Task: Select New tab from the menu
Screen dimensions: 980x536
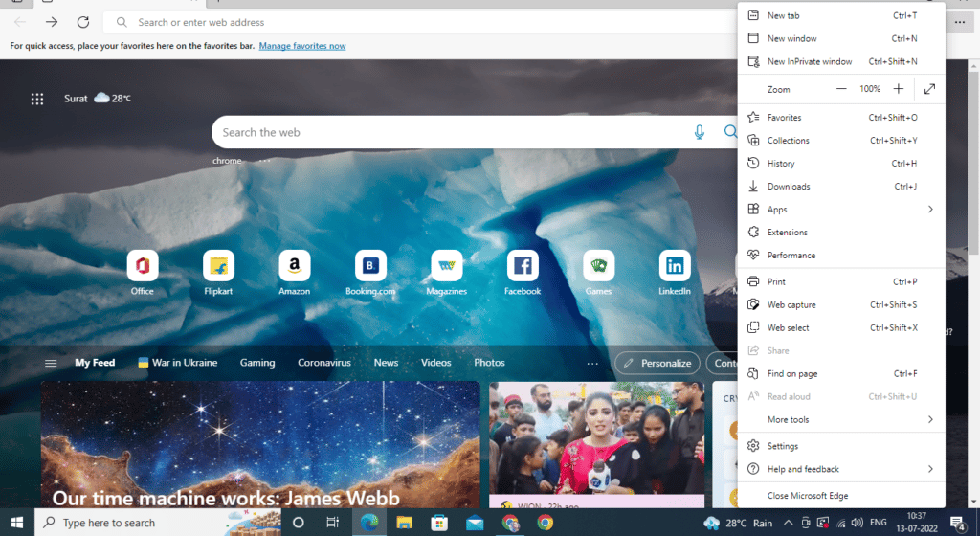Action: click(841, 15)
